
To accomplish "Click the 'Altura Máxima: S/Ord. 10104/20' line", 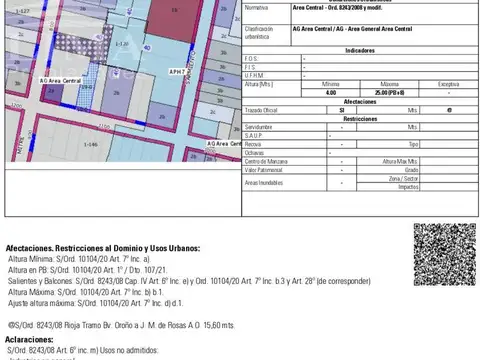I will click(x=86, y=292).
